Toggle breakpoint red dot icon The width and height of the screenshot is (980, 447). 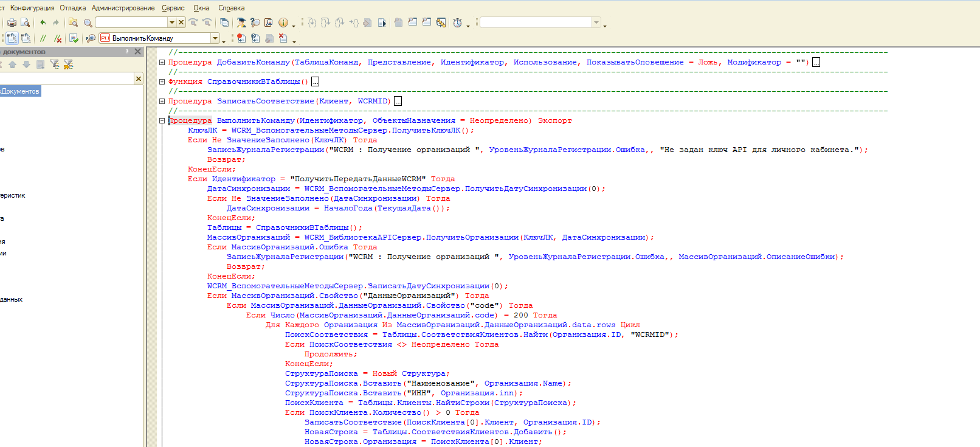[241, 38]
